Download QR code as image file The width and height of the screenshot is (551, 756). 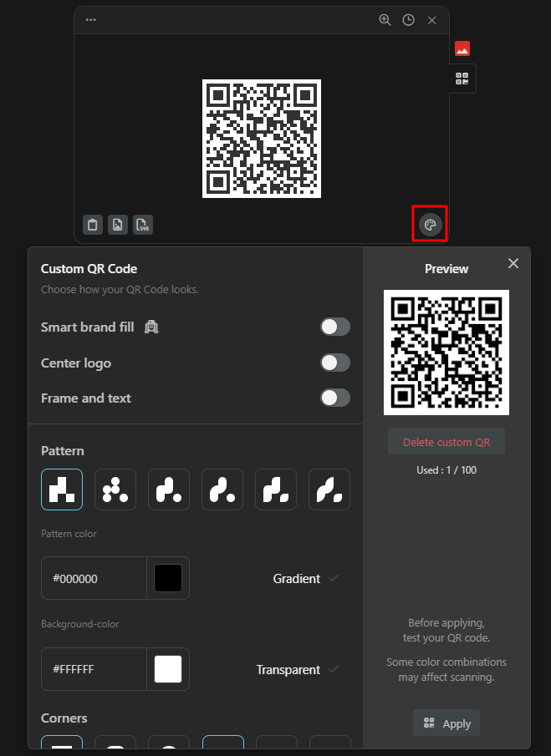pos(118,225)
